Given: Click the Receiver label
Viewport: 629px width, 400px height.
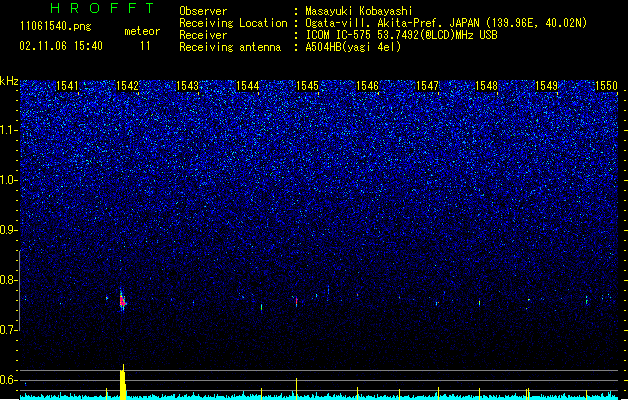Looking at the screenshot, I should tap(203, 35).
